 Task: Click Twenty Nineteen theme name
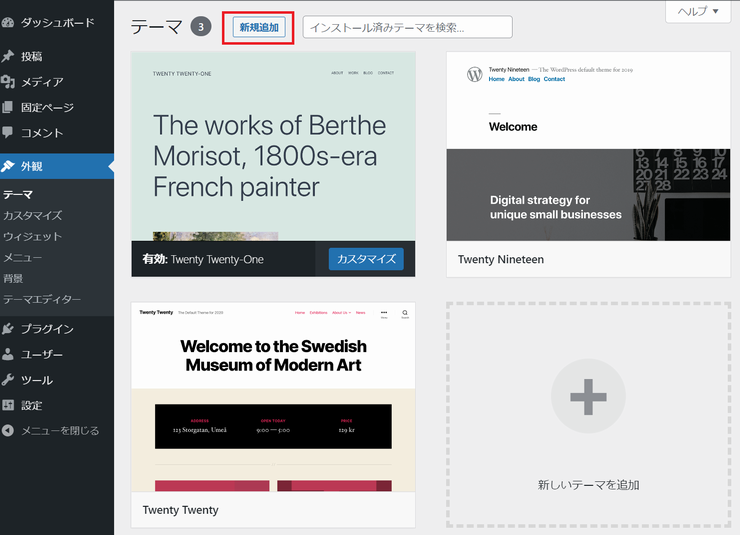501,259
